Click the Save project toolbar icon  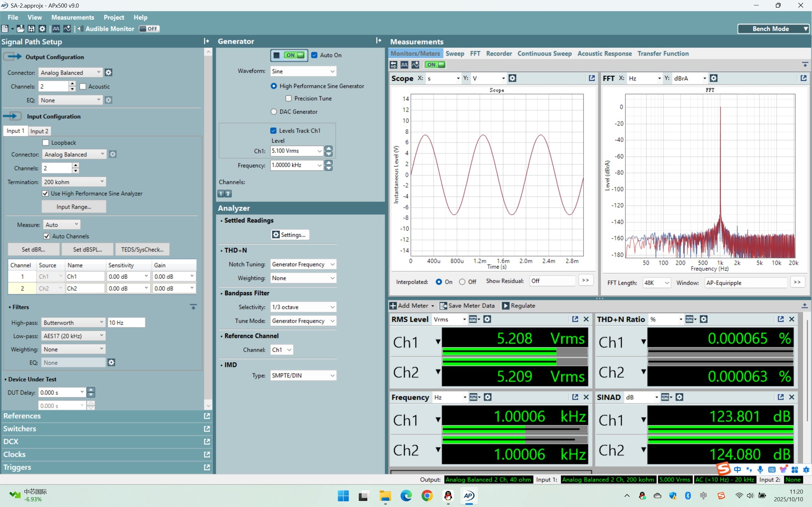click(x=31, y=29)
